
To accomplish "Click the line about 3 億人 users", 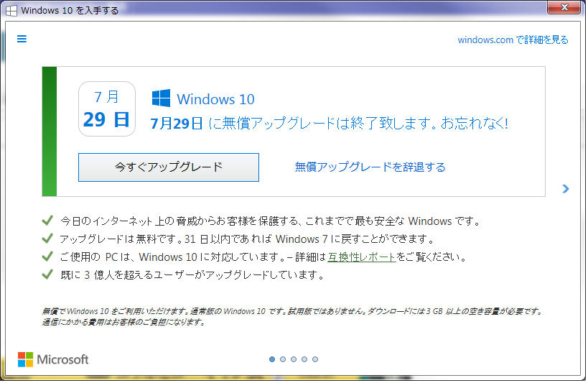I will click(192, 275).
